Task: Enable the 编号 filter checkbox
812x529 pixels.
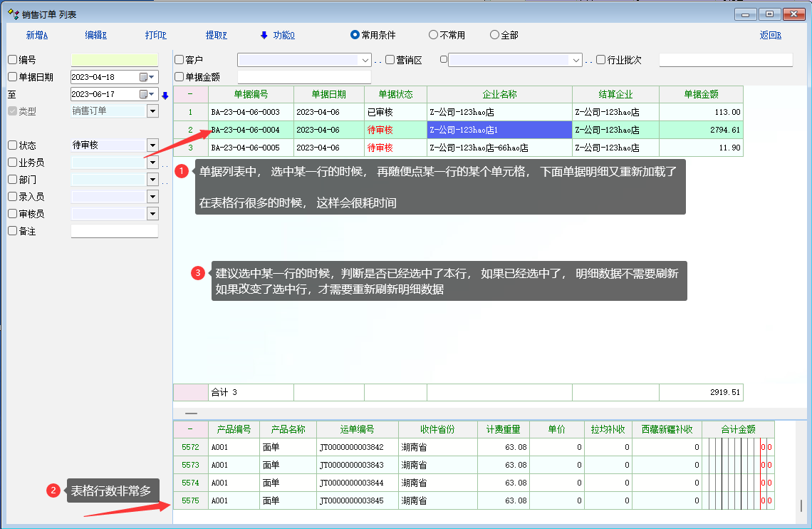Action: tap(12, 60)
